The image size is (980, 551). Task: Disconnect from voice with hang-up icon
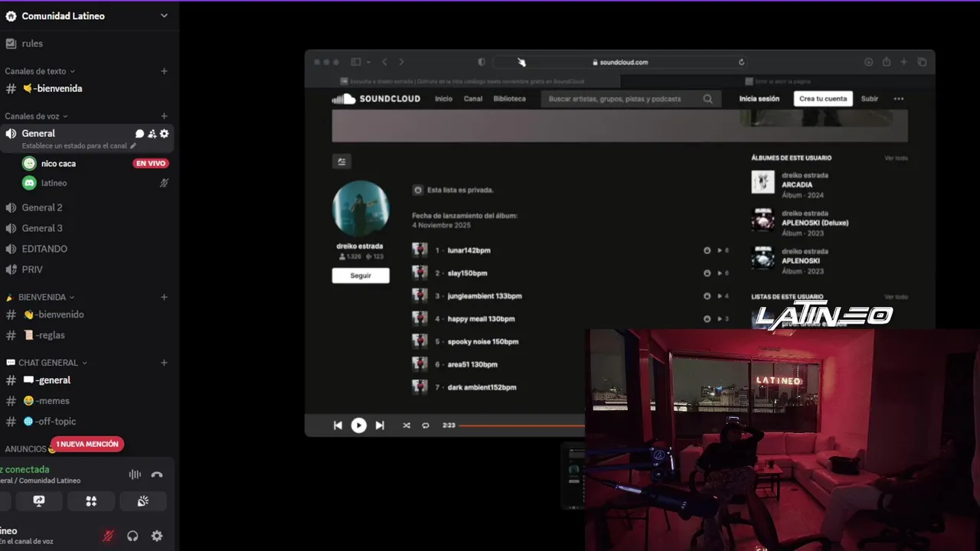(157, 474)
